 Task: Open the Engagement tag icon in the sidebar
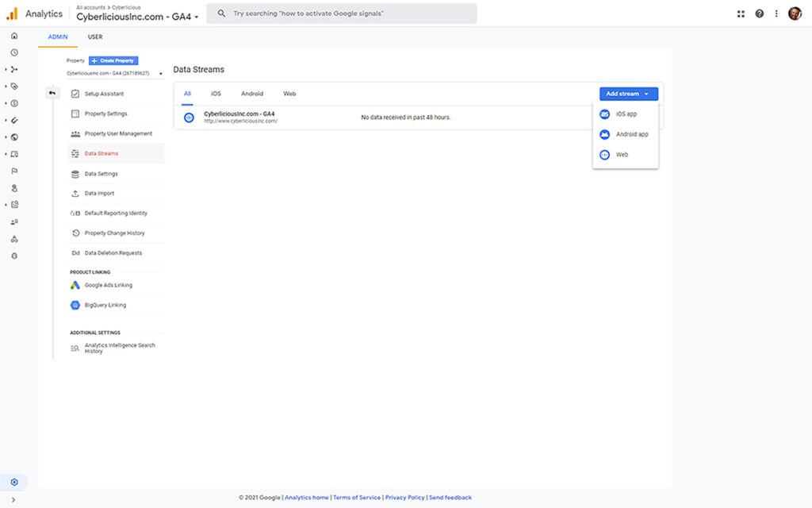tap(14, 86)
